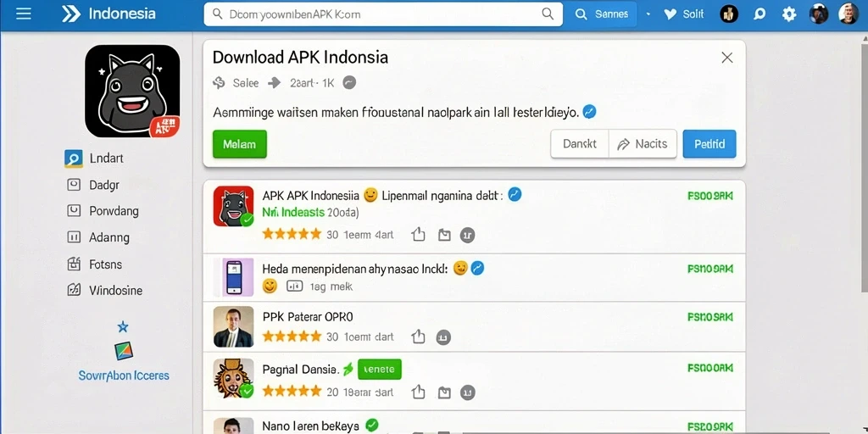The image size is (868, 434).
Task: Open the settings gear icon
Action: point(789,14)
